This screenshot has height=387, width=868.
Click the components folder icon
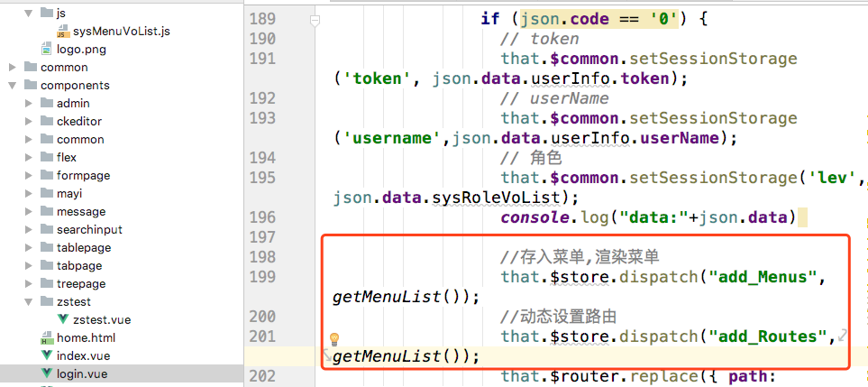[31, 85]
